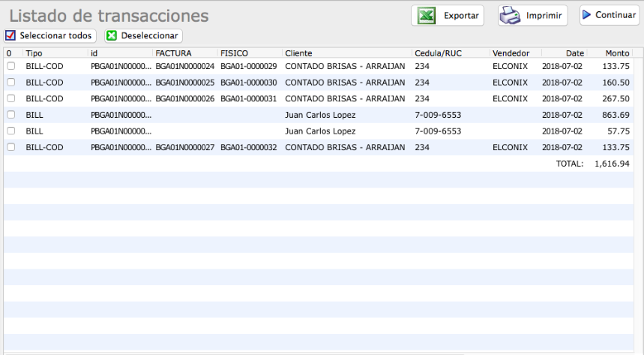Click amount 267.50
644x355 pixels.
tap(616, 99)
